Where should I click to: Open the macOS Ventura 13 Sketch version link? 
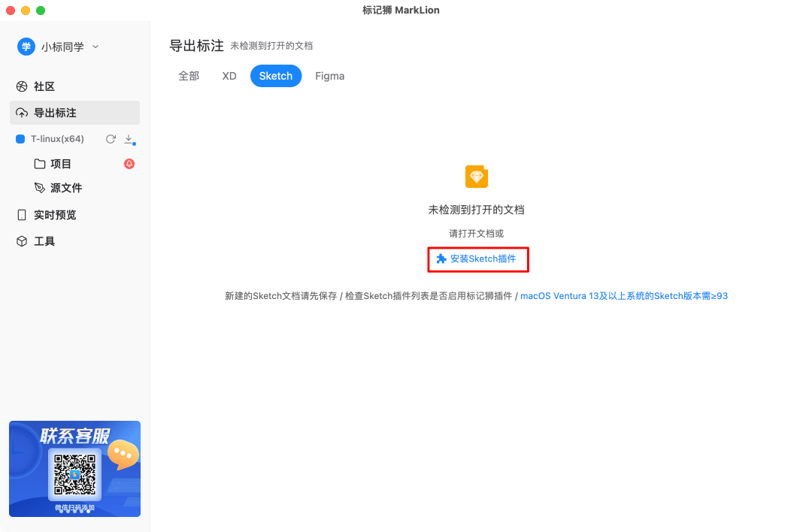(x=624, y=296)
